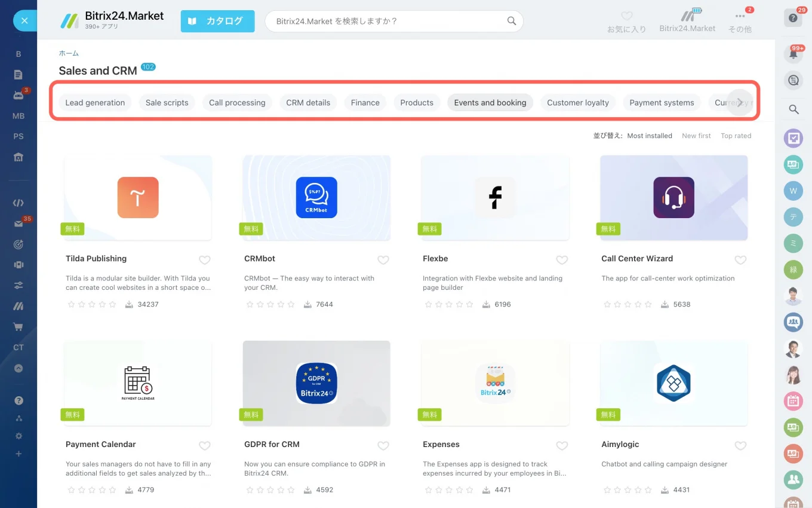812x508 pixels.
Task: Click the search magnifier in Market search bar
Action: [x=512, y=21]
